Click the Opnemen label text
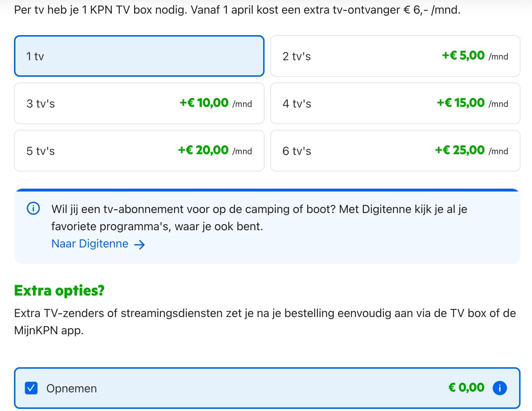 point(72,388)
